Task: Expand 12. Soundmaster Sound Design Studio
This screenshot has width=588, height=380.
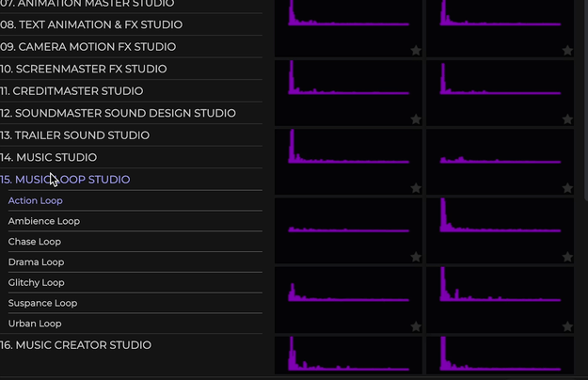Action: point(118,113)
